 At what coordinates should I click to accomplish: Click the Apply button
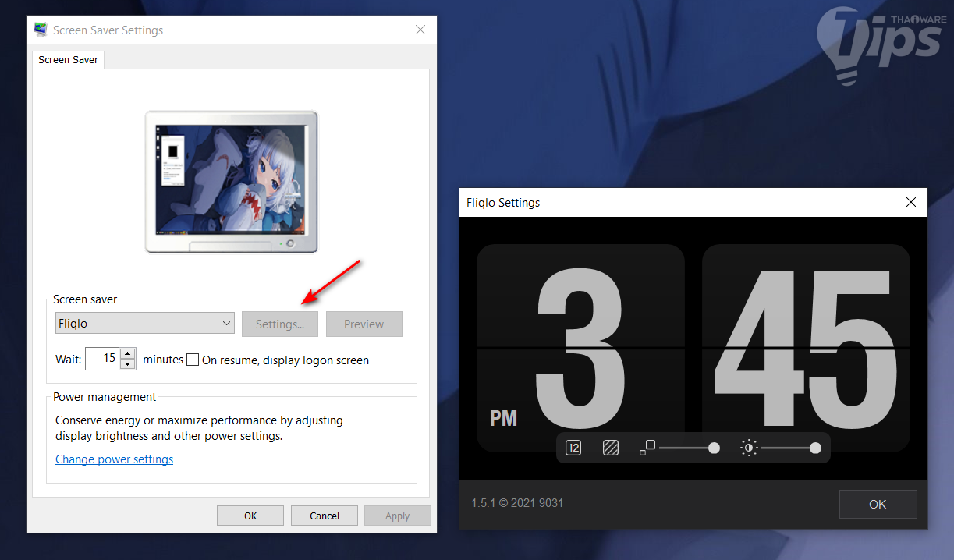398,516
